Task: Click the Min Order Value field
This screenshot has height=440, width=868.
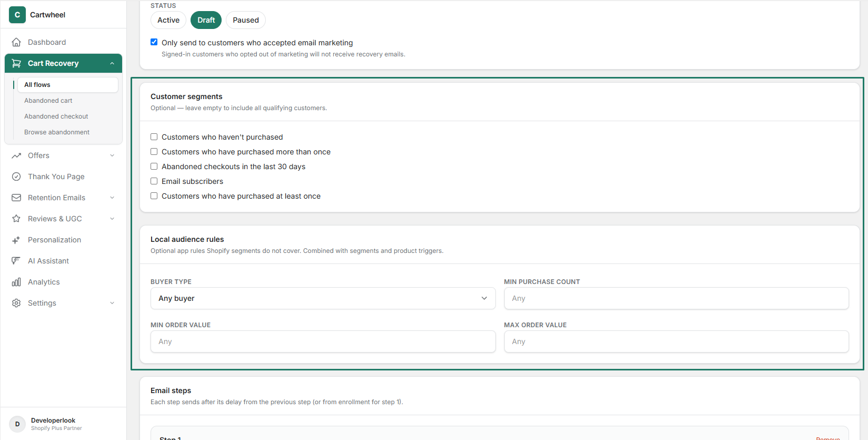Action: [x=323, y=341]
